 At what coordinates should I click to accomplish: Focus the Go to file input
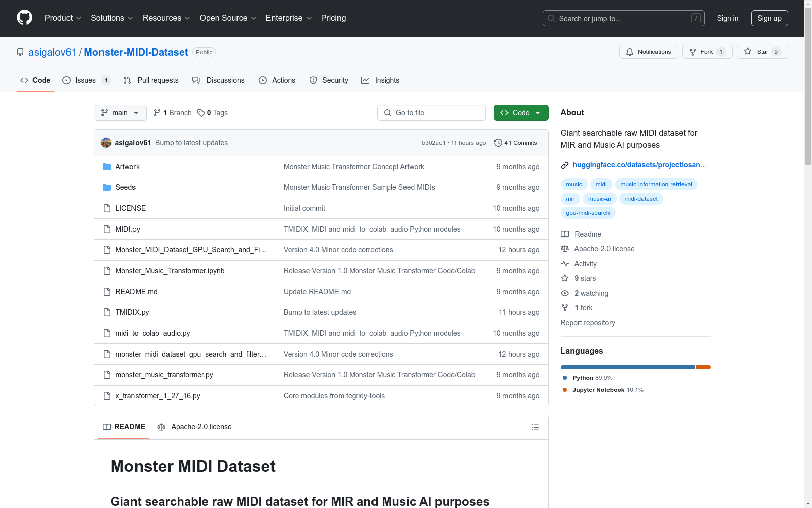pos(431,113)
